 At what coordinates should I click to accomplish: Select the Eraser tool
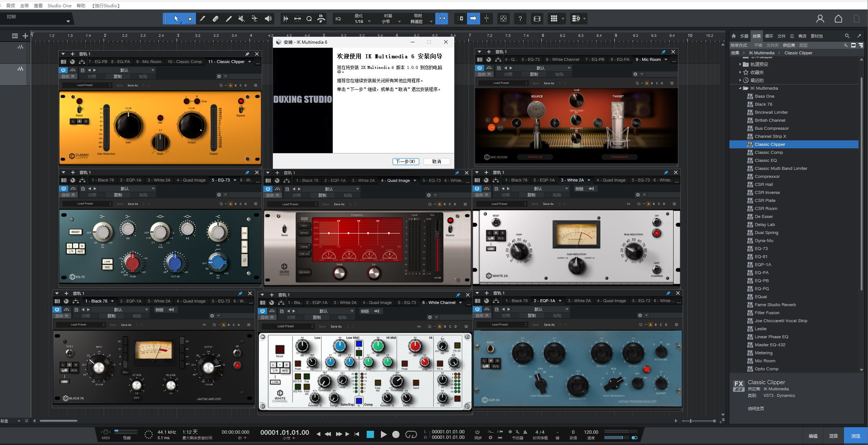[x=216, y=19]
